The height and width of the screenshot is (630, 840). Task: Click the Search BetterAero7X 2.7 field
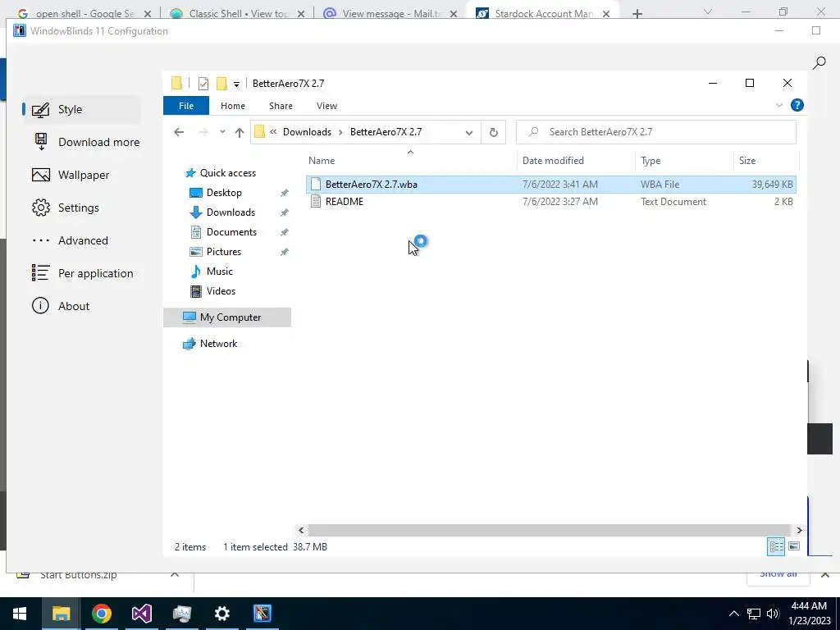[656, 132]
